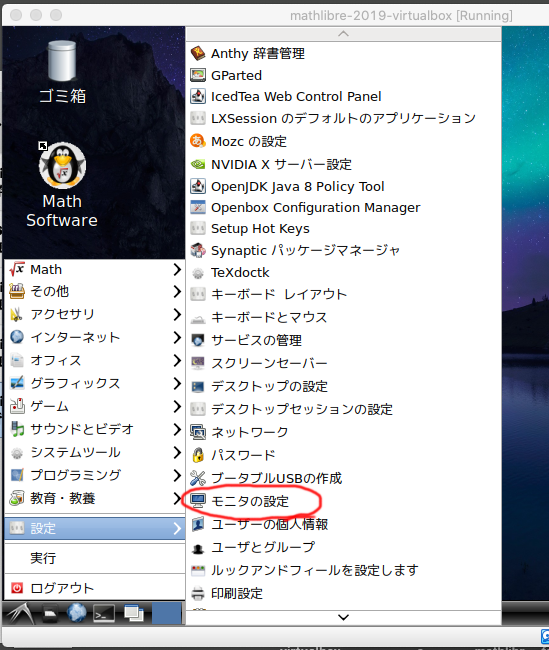Viewport: 549px width, 650px height.
Task: Expand the Math submenu
Action: click(x=95, y=269)
